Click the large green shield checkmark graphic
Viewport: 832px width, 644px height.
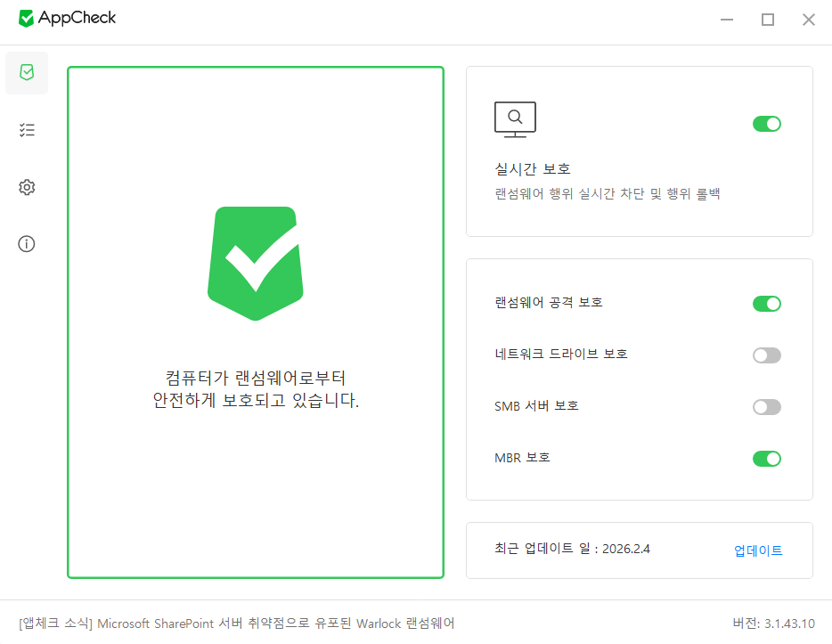pos(255,263)
